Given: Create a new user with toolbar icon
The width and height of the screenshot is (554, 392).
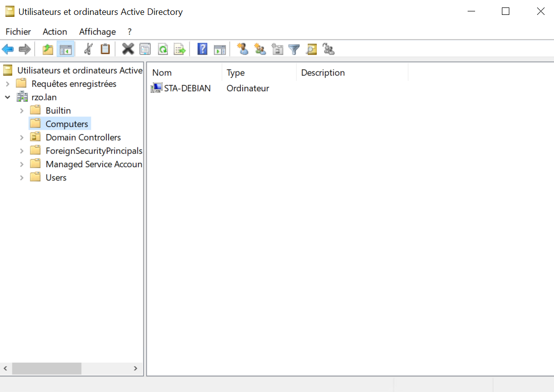Looking at the screenshot, I should click(243, 49).
